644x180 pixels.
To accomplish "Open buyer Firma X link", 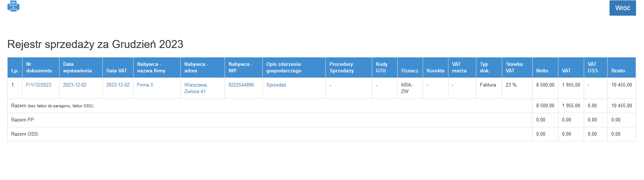I will (x=145, y=85).
